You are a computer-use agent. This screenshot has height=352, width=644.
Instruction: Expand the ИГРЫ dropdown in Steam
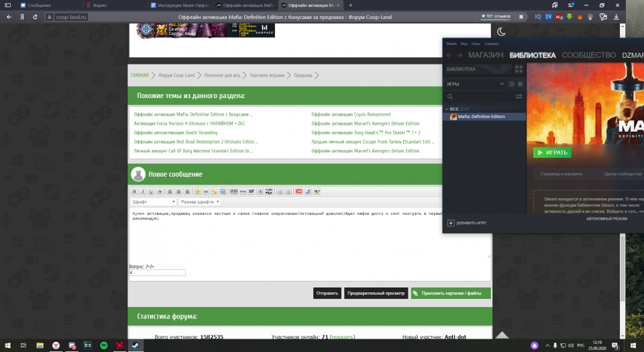pos(476,84)
